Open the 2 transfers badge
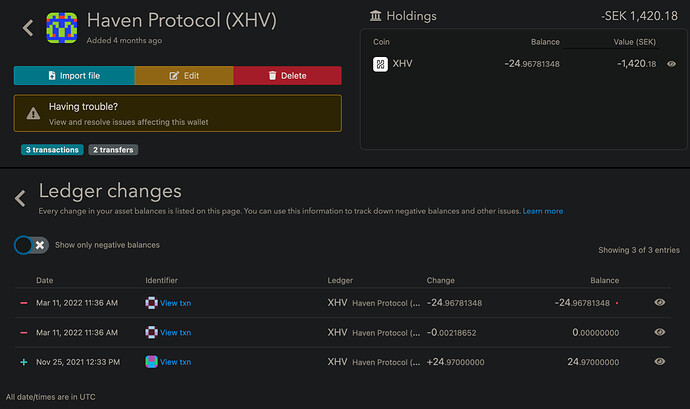 [113, 150]
